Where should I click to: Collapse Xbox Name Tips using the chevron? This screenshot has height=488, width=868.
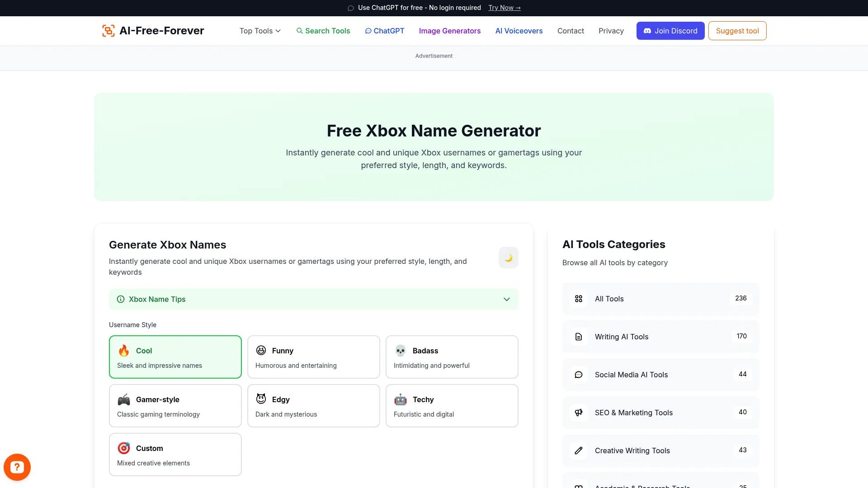[x=506, y=299]
